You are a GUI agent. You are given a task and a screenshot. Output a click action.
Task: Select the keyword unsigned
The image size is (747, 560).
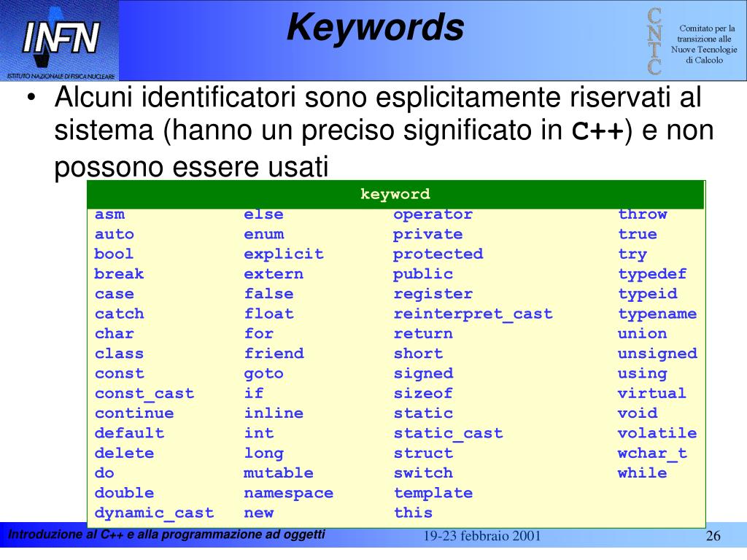[x=657, y=354]
